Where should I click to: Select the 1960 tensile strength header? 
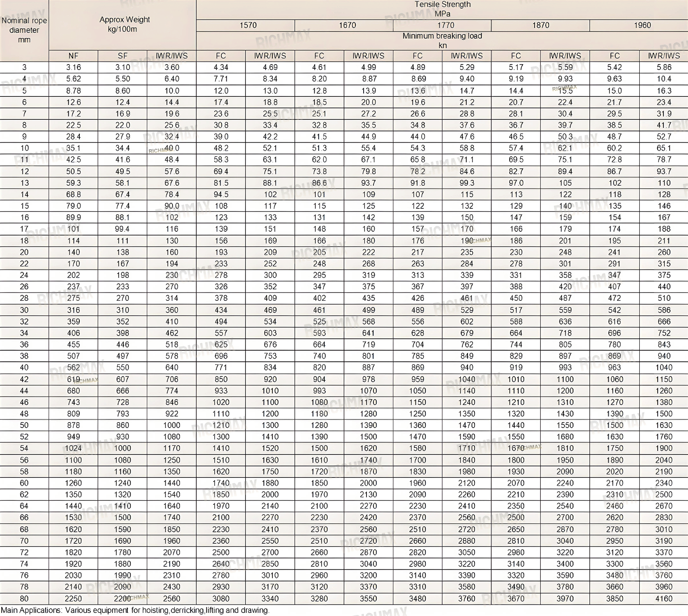642,25
